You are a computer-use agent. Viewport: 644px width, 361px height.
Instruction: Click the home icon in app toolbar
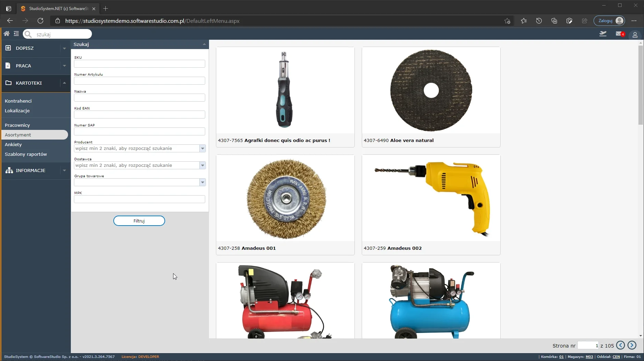7,34
